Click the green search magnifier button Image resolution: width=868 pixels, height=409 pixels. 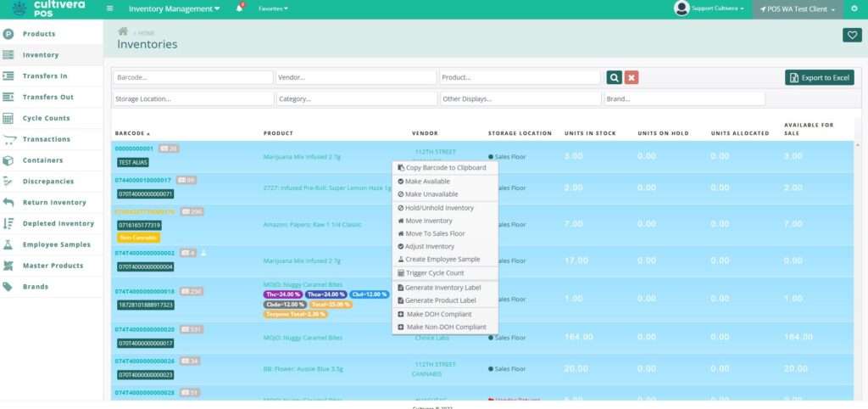(615, 77)
